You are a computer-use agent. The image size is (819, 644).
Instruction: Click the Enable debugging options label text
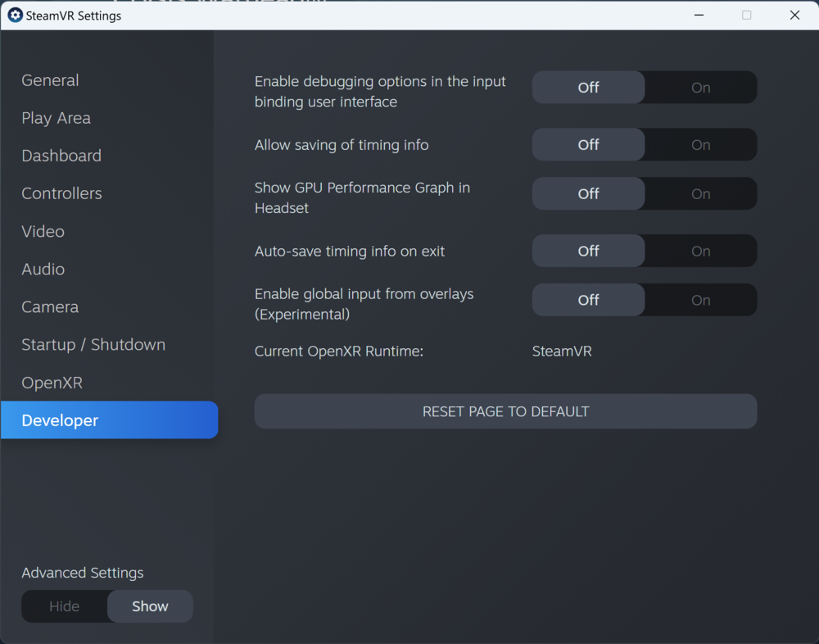click(380, 92)
